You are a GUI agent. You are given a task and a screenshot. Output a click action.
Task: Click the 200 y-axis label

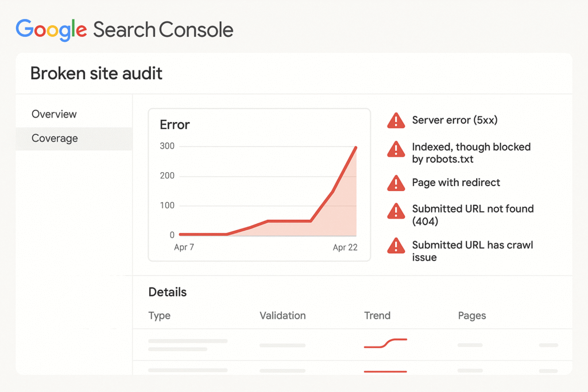[167, 176]
